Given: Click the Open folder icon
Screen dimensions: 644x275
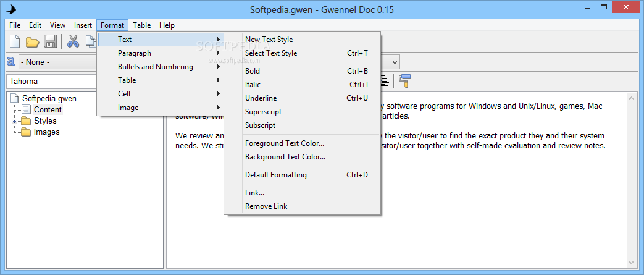Looking at the screenshot, I should 33,41.
